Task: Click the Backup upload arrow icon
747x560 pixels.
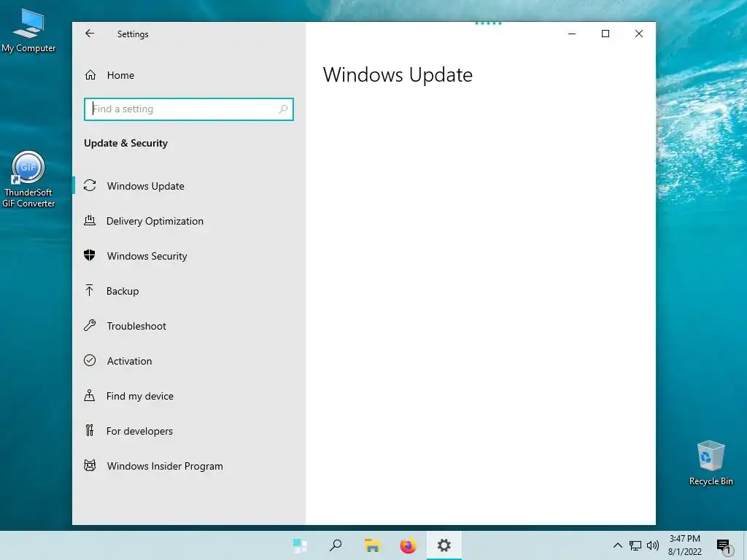Action: [x=90, y=290]
